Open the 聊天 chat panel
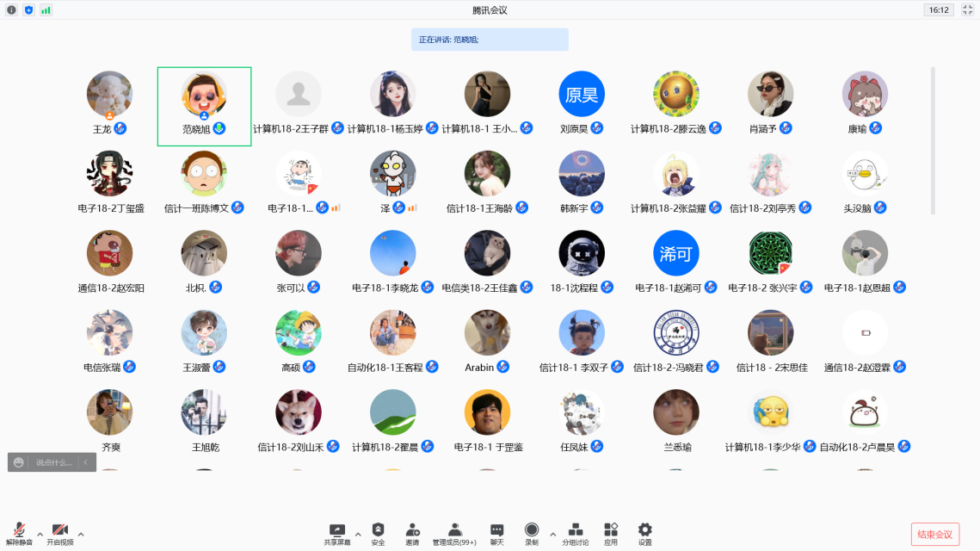Image resolution: width=980 pixels, height=551 pixels. (496, 534)
